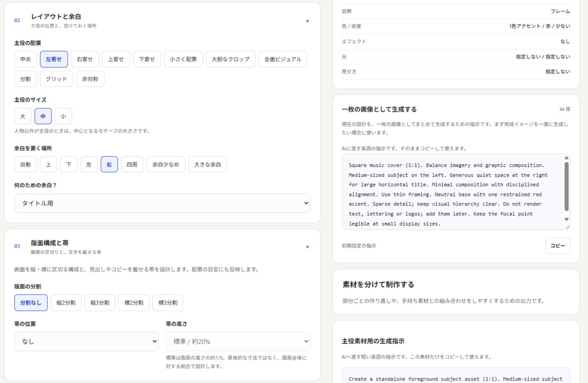
Task: Click the textarea resize handle corner
Action: pos(567,227)
